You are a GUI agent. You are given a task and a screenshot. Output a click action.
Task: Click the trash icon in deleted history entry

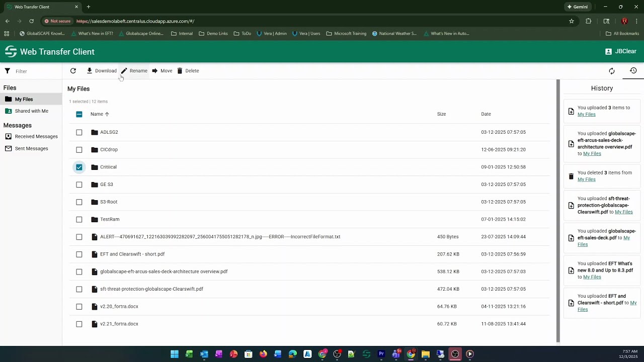click(x=571, y=176)
